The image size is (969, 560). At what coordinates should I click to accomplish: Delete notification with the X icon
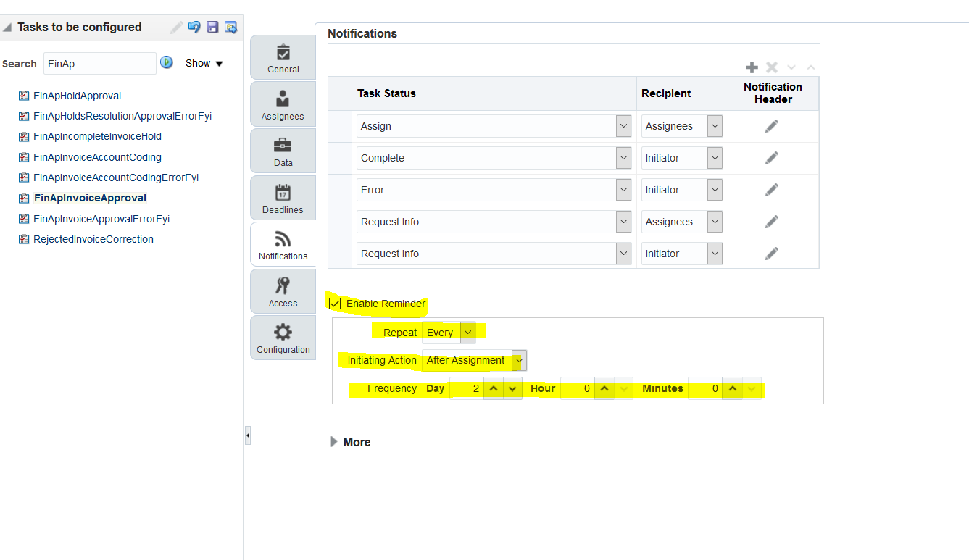[x=772, y=67]
